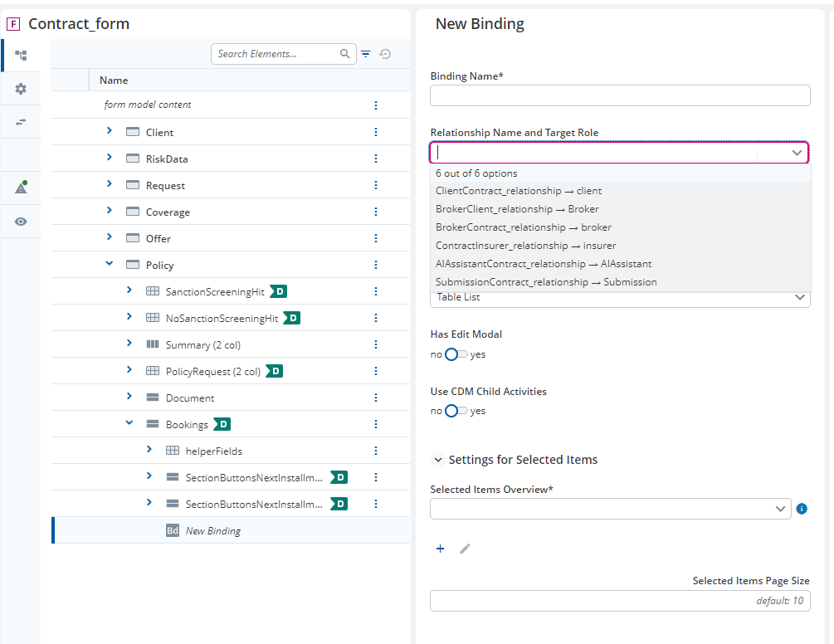Open the structure tree sidebar tab
This screenshot has width=834, height=644.
coord(21,56)
